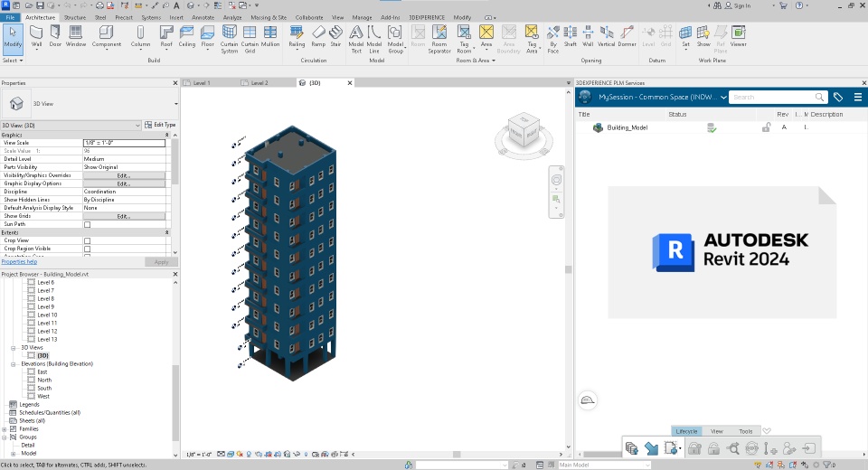
Task: Click the Edit button for Visibility/Graphics Overrides
Action: click(124, 175)
